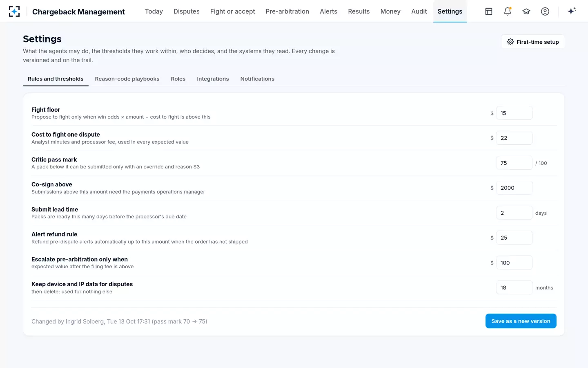588x368 pixels.
Task: Click the 'Critic pass mark' label
Action: [x=54, y=159]
